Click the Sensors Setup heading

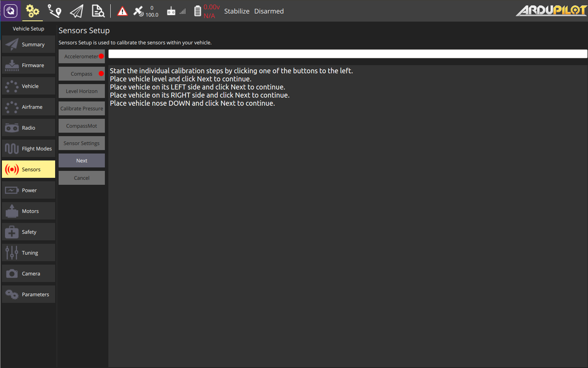coord(84,30)
